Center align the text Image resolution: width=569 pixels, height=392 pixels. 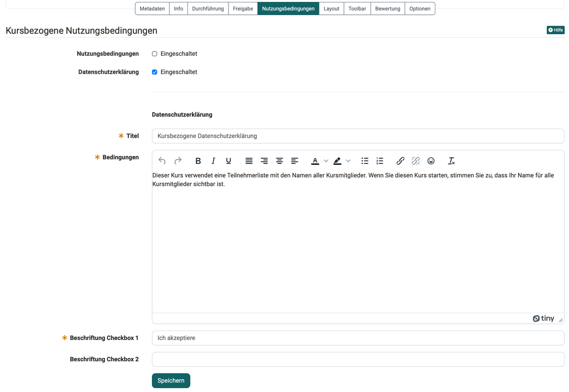point(280,161)
